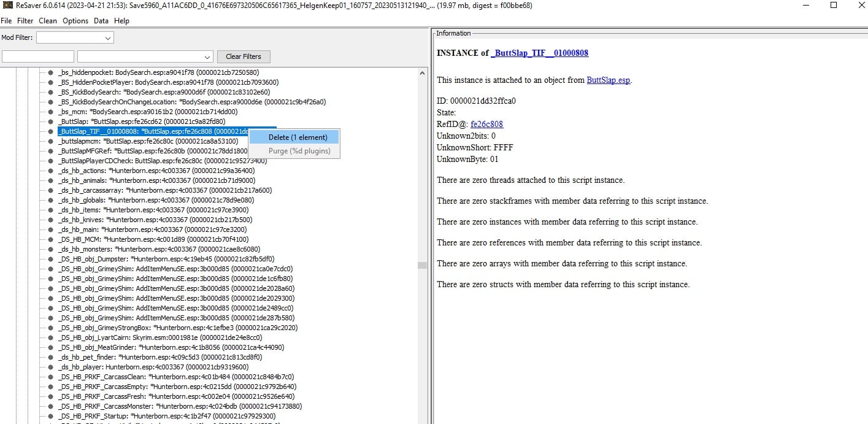Follow the RefID fe26c808 link
868x424 pixels.
click(x=486, y=124)
